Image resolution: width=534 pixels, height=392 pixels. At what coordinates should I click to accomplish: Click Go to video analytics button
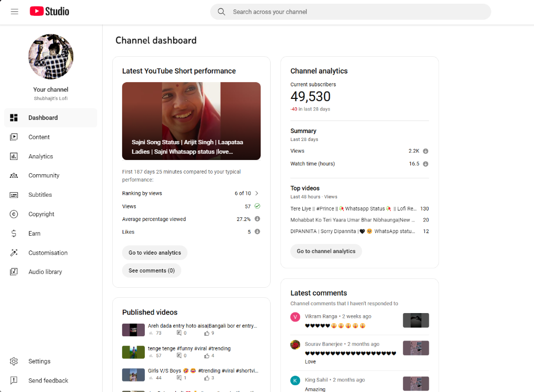[155, 253]
